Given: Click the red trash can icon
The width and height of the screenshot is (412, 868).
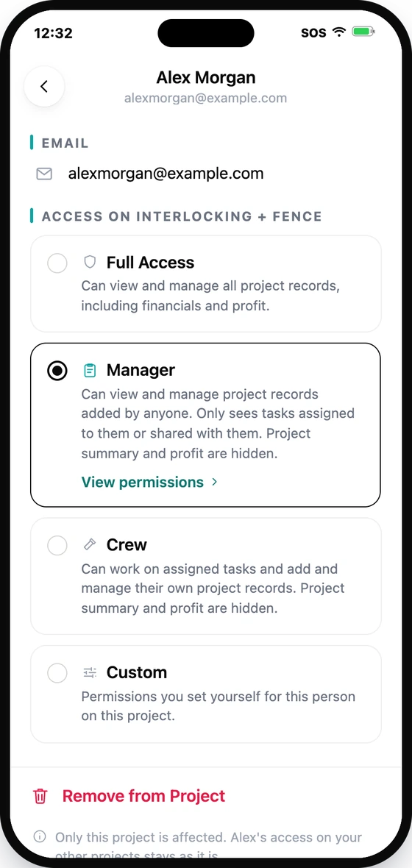Looking at the screenshot, I should tap(40, 796).
